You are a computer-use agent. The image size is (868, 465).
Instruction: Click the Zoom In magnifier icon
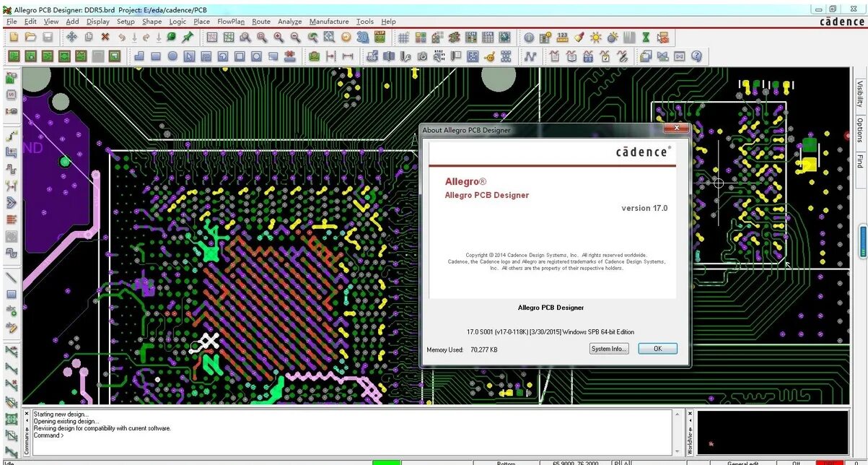[x=279, y=37]
